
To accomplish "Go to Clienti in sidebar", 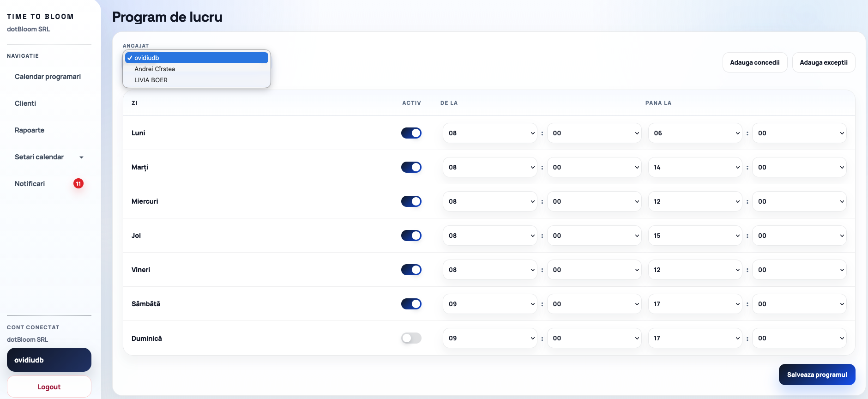I will tap(25, 103).
